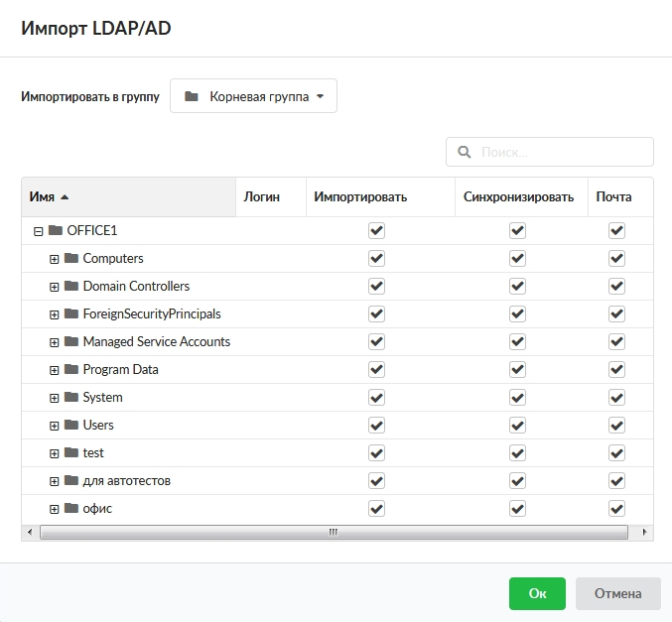Image resolution: width=672 pixels, height=622 pixels.
Task: Click the magnifier icon in search field
Action: pos(464,153)
